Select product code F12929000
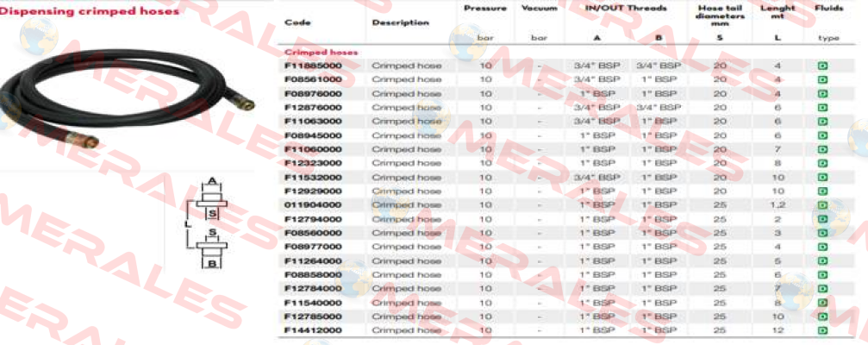This screenshot has width=868, height=345. pyautogui.click(x=313, y=191)
